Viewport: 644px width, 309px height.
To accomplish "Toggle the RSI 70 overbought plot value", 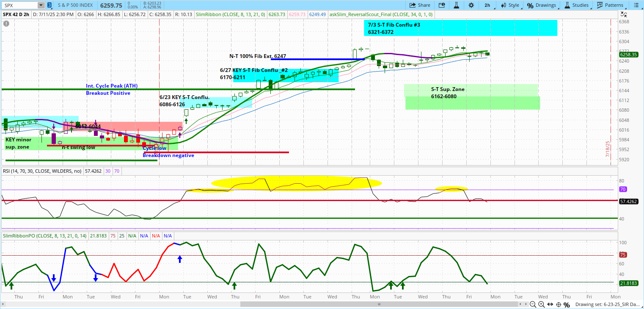I will [x=116, y=171].
